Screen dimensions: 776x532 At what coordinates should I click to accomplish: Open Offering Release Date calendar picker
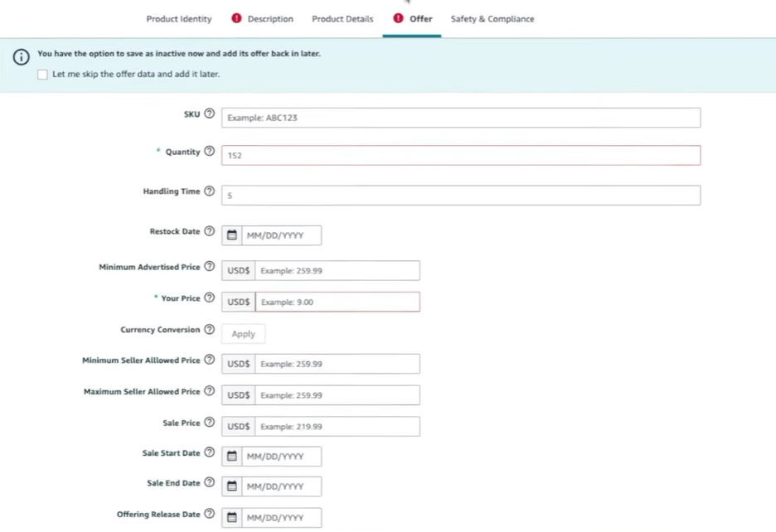coord(231,518)
